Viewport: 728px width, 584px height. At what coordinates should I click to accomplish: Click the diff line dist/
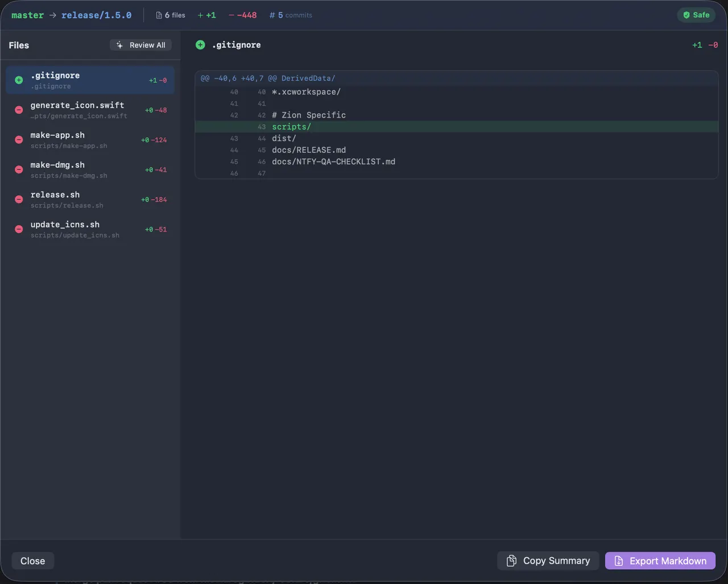coord(457,138)
